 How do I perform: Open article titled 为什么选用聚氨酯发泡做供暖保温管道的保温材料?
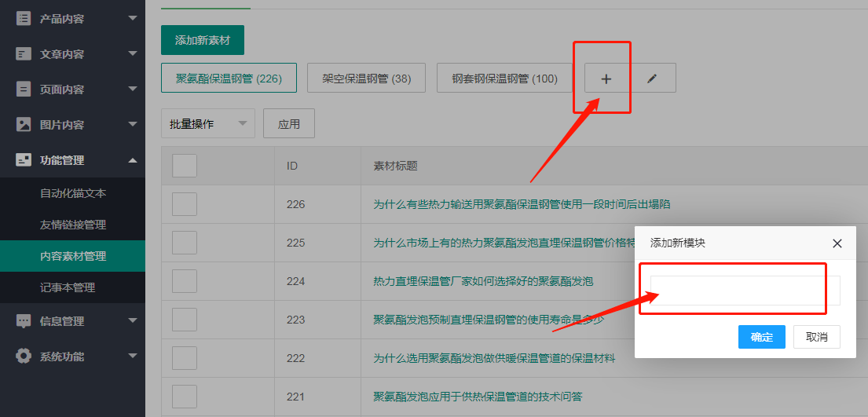click(493, 358)
